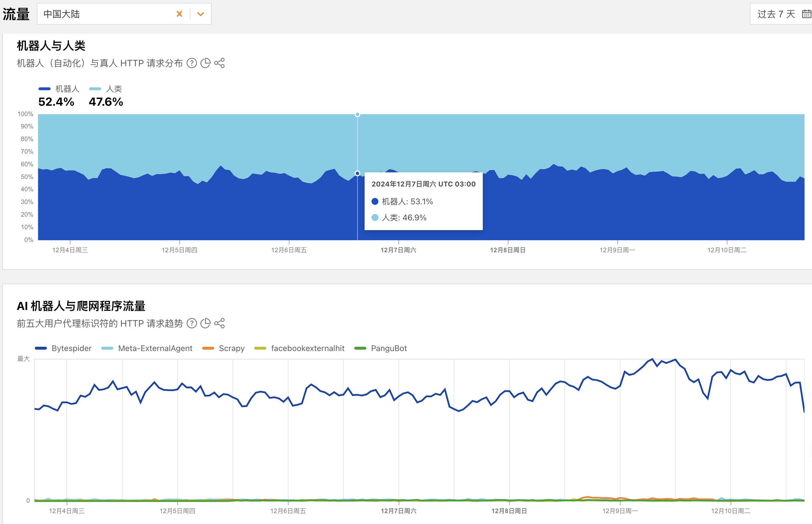Image resolution: width=812 pixels, height=524 pixels.
Task: Toggle the Scrapy legend series
Action: [223, 348]
